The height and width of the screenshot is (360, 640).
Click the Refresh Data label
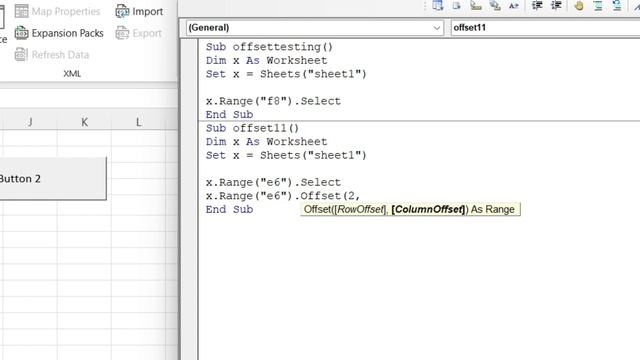tap(60, 55)
